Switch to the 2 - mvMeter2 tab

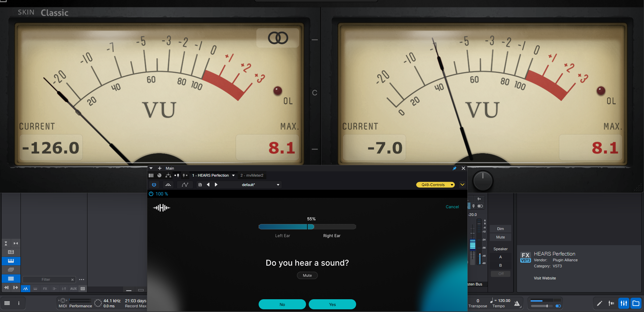(252, 175)
